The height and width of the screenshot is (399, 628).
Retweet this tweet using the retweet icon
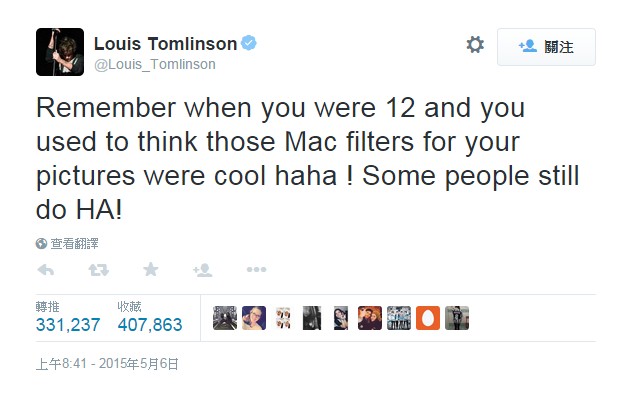[x=99, y=270]
